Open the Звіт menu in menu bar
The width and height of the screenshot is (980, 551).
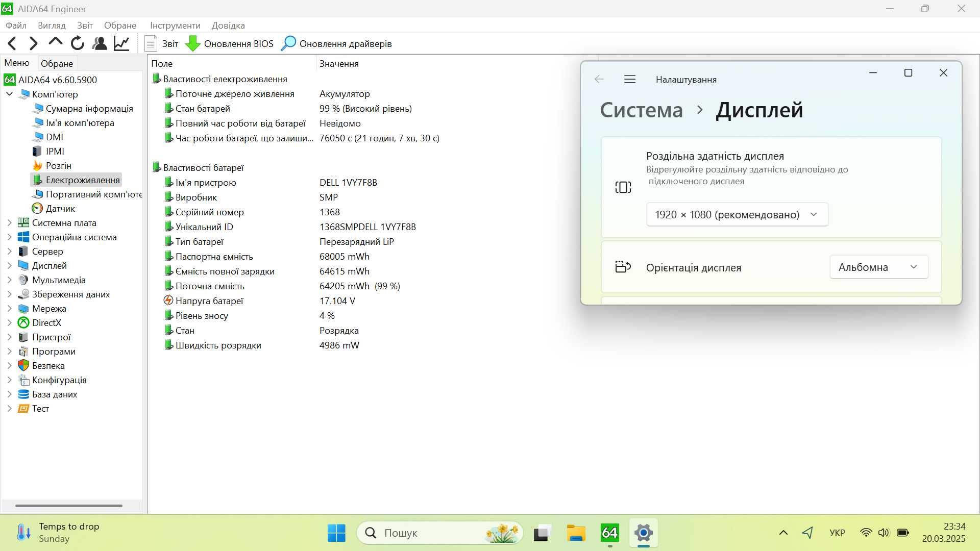pyautogui.click(x=85, y=26)
